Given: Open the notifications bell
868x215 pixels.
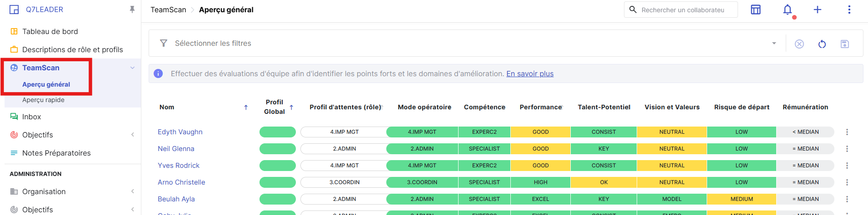Looking at the screenshot, I should coord(788,10).
